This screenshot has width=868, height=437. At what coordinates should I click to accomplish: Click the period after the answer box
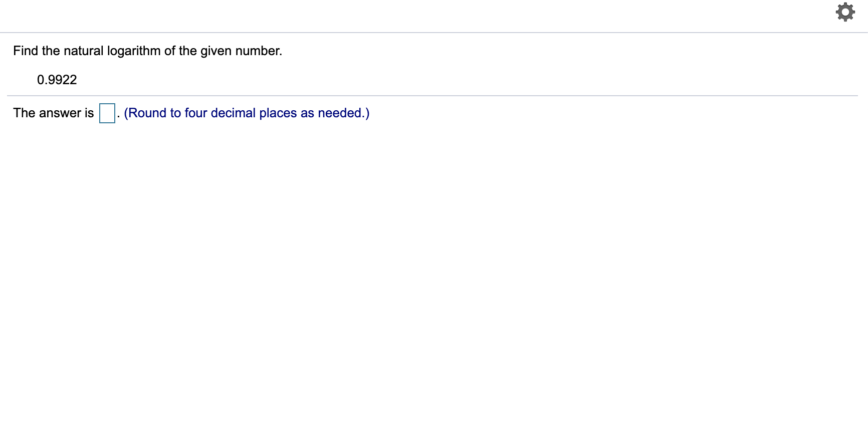pyautogui.click(x=118, y=115)
